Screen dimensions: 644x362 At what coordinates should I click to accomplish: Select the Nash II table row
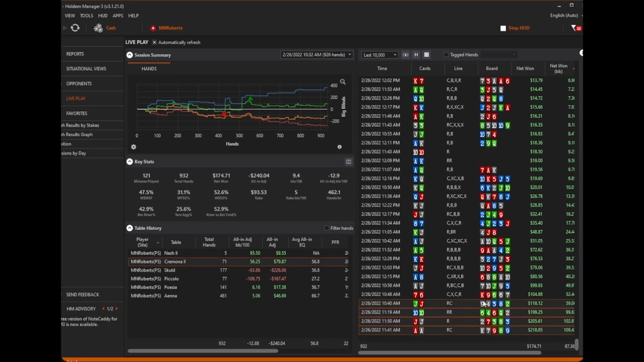tap(239, 253)
